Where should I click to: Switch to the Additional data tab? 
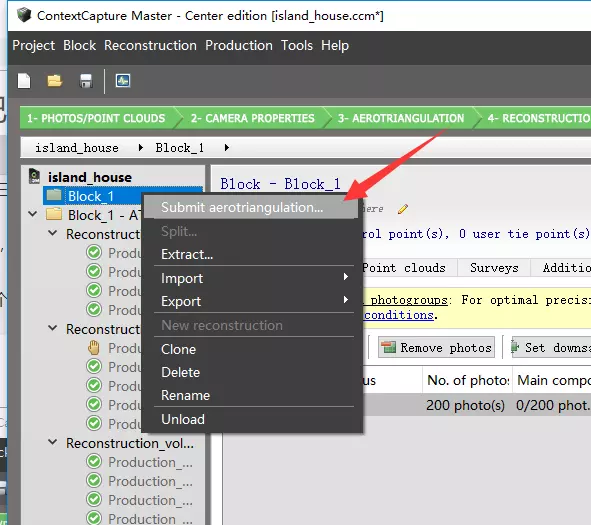(x=562, y=268)
